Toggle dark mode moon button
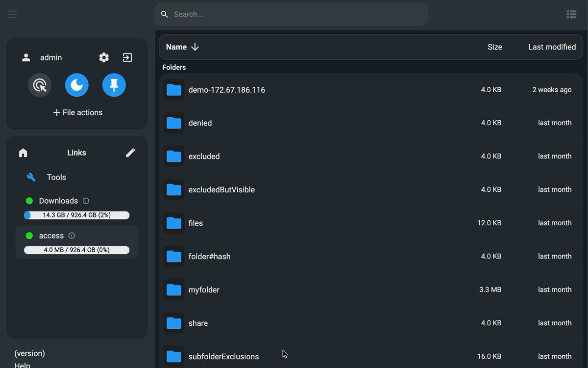Image resolution: width=588 pixels, height=368 pixels. point(77,85)
